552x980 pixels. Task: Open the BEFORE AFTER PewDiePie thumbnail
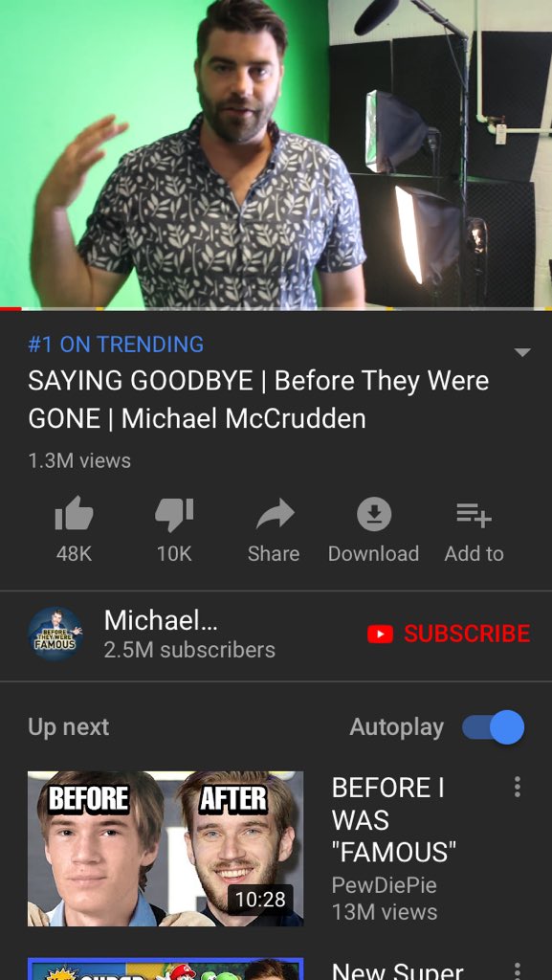[166, 848]
